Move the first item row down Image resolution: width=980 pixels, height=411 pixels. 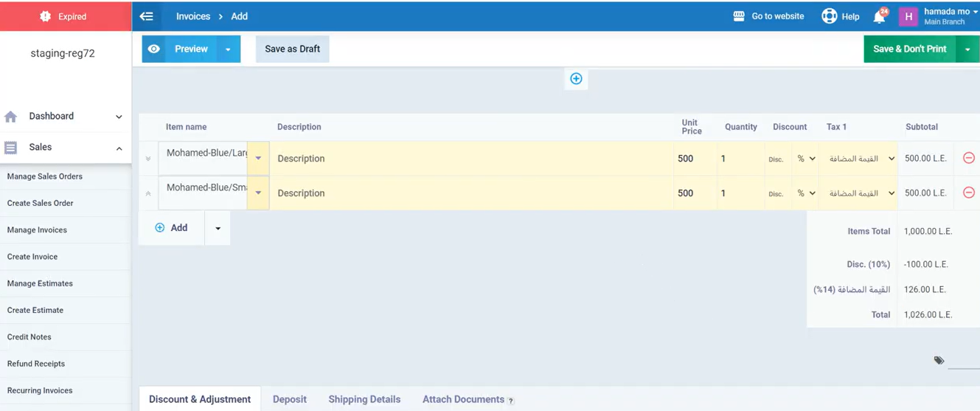pyautogui.click(x=148, y=159)
